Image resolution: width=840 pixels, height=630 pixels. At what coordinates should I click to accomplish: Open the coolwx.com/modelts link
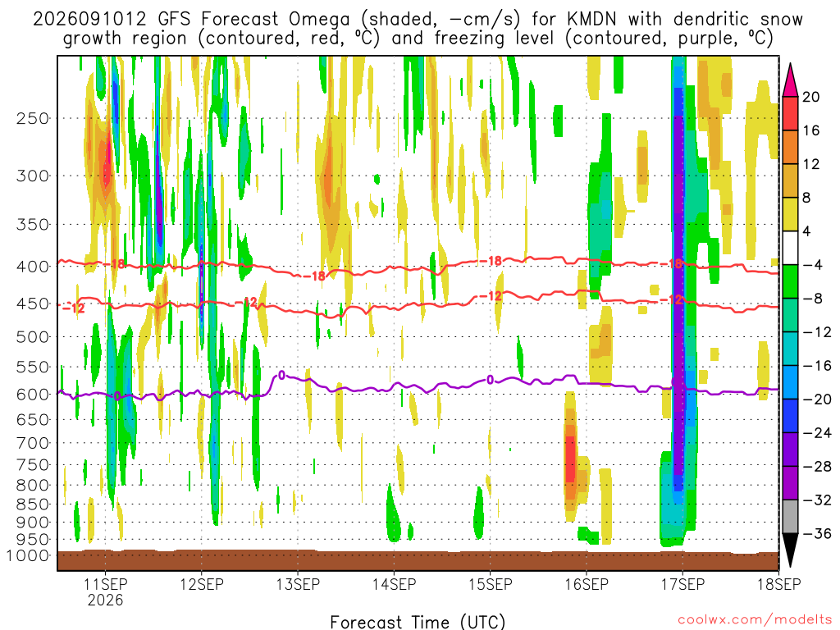(x=755, y=620)
